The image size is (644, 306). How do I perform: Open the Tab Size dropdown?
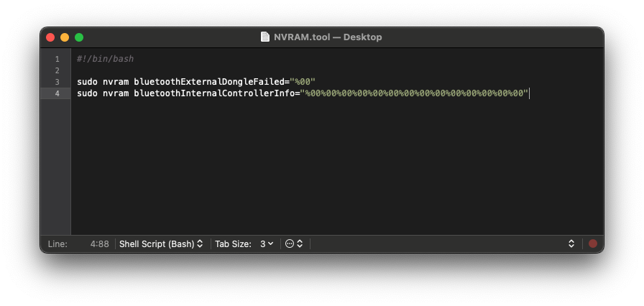click(244, 244)
